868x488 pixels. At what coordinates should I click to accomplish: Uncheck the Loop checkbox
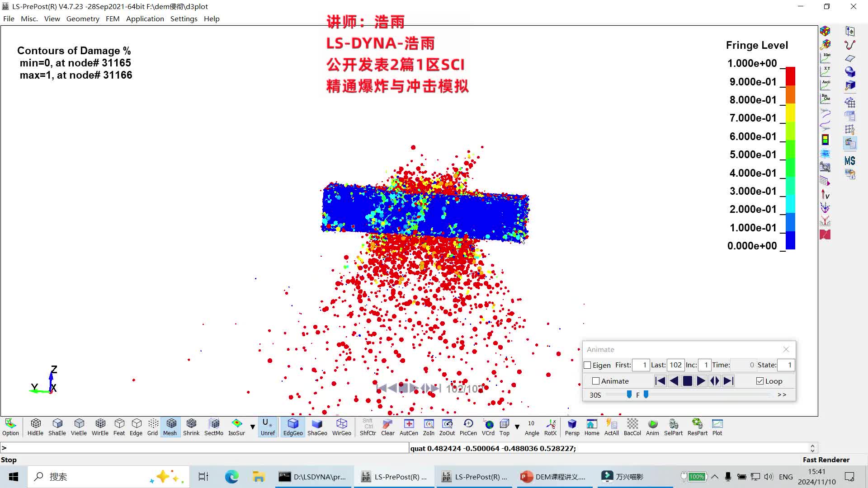760,381
